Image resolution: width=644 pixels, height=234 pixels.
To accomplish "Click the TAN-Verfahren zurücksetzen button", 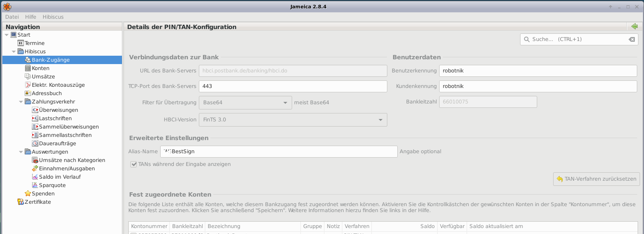I will point(596,179).
